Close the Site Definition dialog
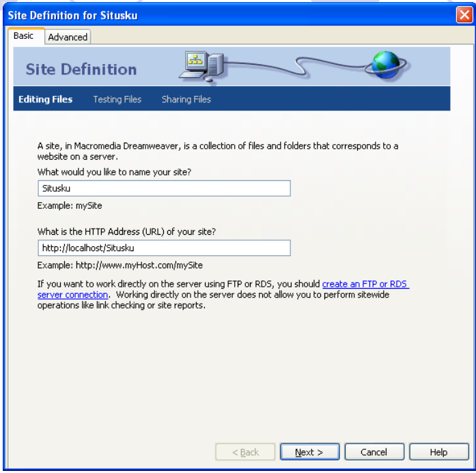476x473 pixels. point(464,14)
